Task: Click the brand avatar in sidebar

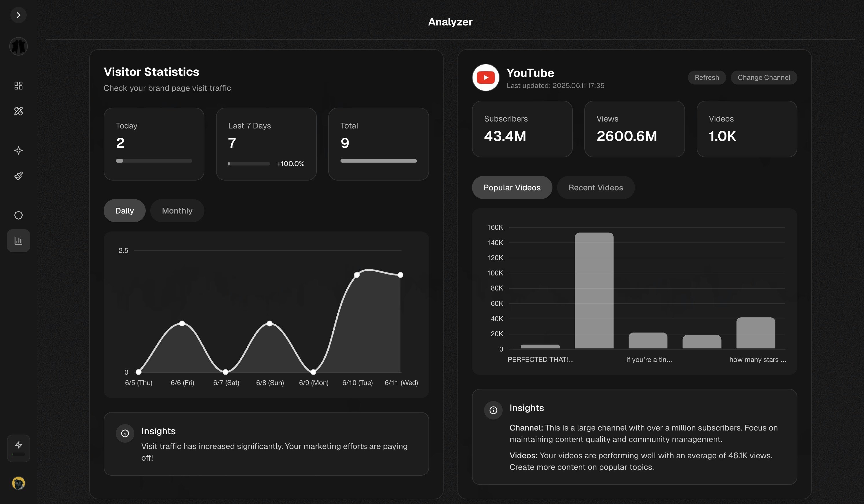Action: tap(18, 46)
